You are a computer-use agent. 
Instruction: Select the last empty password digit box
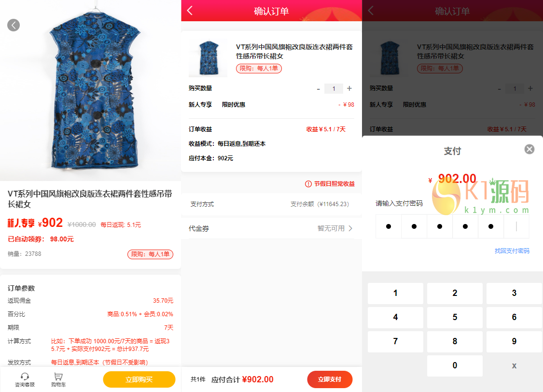point(516,226)
